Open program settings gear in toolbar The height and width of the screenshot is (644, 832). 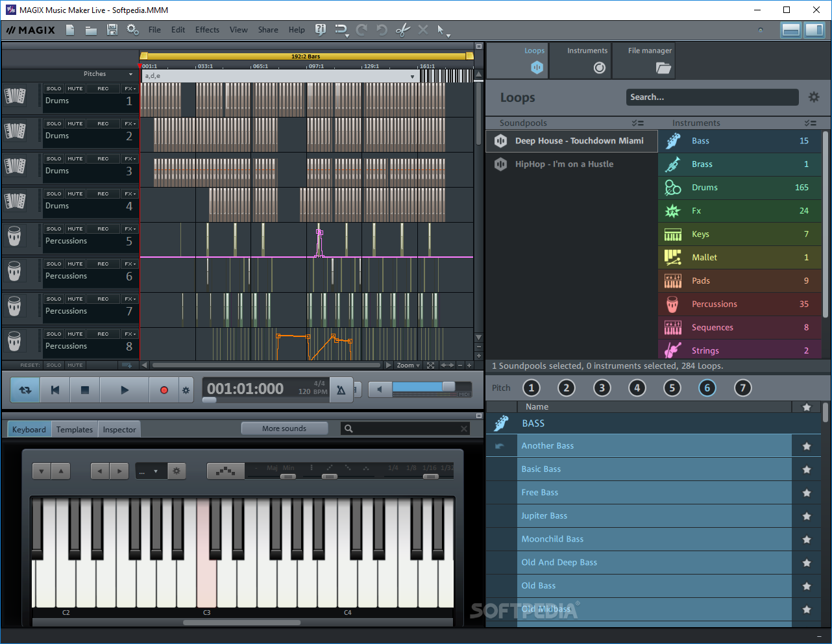(132, 30)
